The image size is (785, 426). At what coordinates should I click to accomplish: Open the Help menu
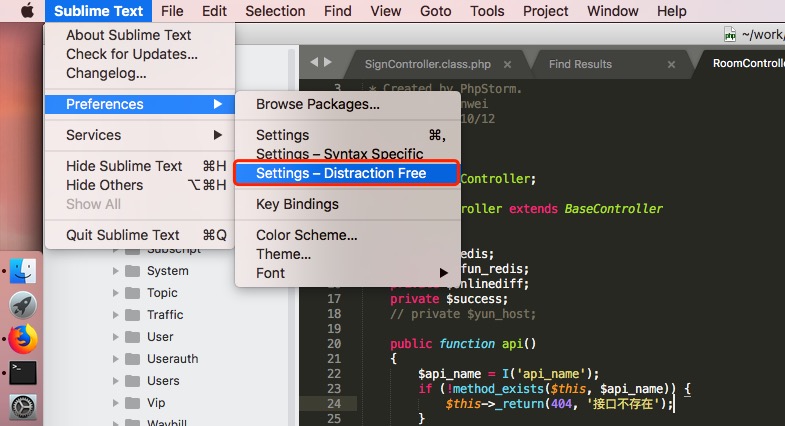click(671, 11)
